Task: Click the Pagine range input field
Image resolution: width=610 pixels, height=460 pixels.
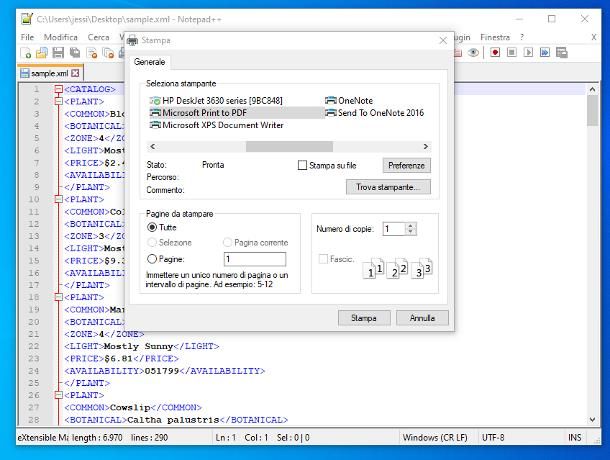Action: (255, 259)
